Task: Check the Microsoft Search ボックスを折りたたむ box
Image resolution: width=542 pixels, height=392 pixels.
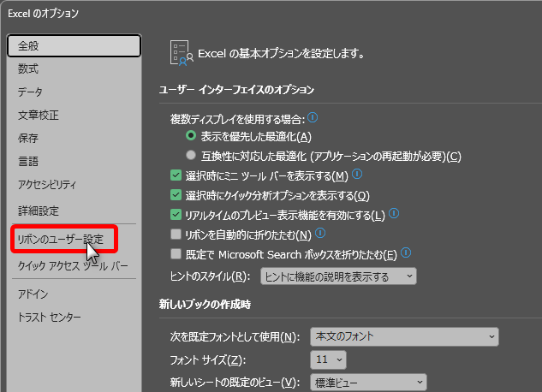Action: [x=176, y=253]
